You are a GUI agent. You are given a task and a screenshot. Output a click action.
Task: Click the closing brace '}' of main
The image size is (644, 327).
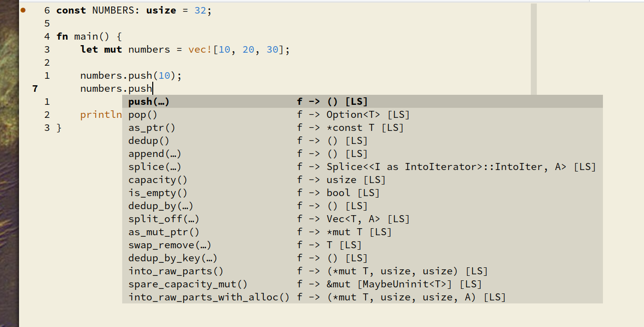pos(59,128)
